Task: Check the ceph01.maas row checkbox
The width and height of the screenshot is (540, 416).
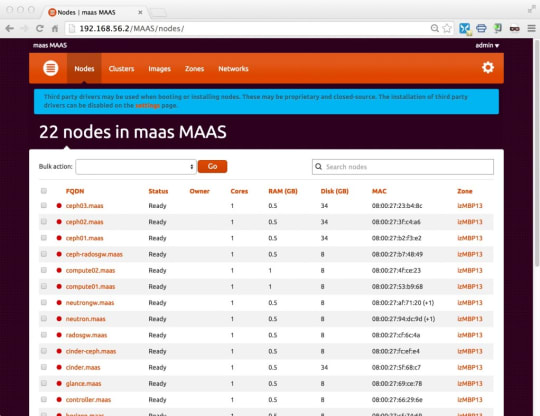Action: pos(44,238)
